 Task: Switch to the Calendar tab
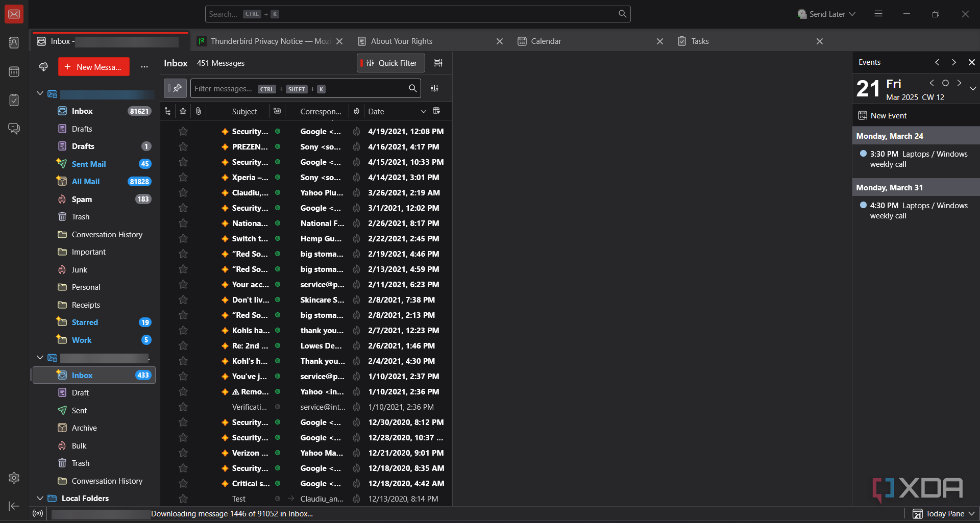pyautogui.click(x=546, y=41)
